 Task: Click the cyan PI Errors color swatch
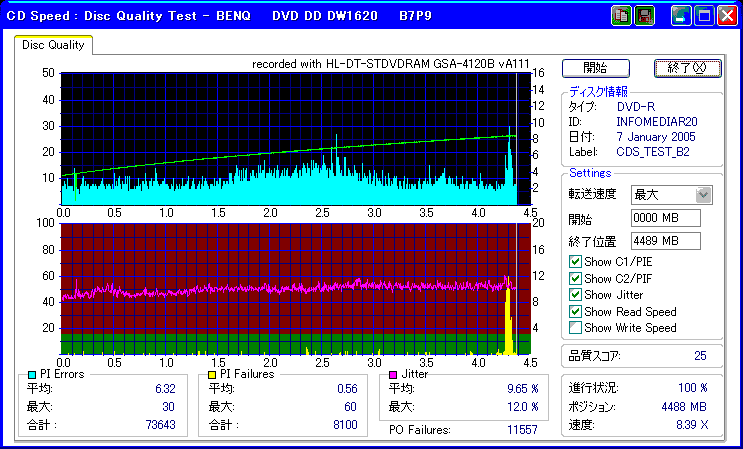(32, 375)
